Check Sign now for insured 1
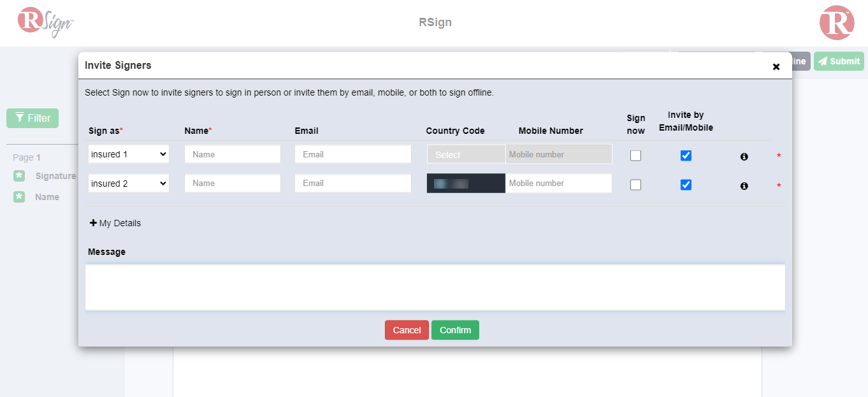868x397 pixels. point(635,155)
